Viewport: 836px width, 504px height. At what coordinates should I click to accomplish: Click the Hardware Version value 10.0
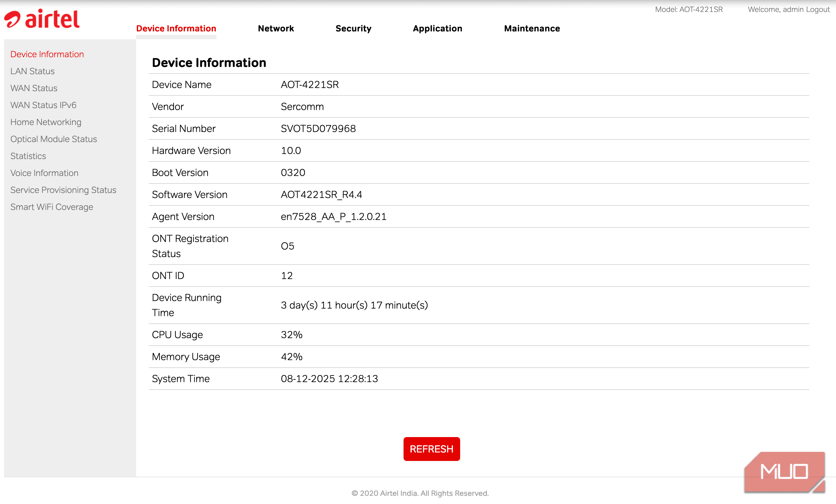[291, 151]
